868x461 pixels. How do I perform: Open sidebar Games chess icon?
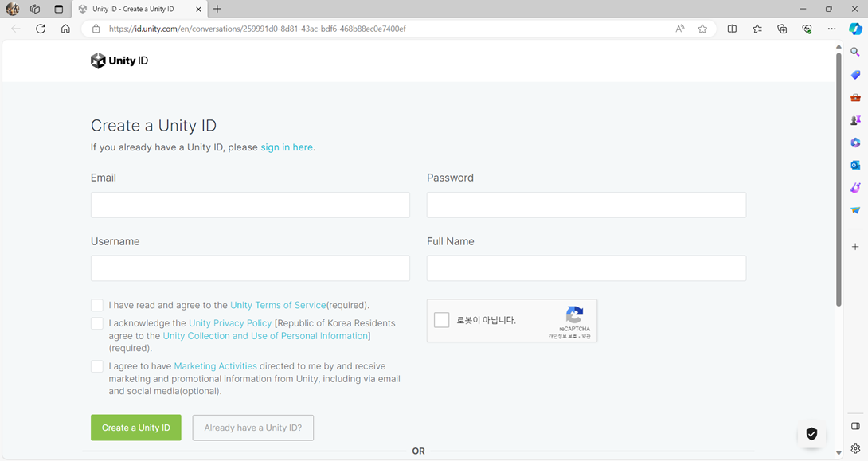(855, 120)
